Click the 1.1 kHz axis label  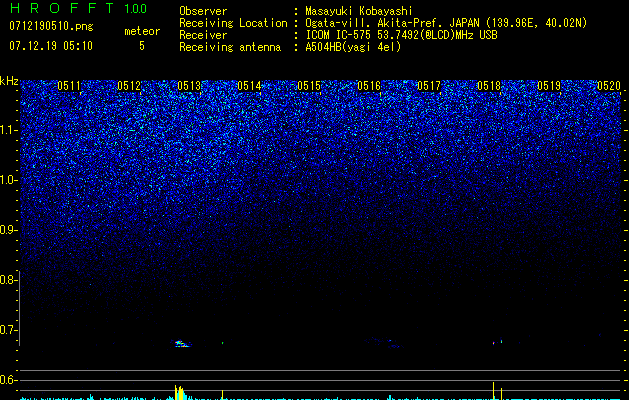click(x=9, y=130)
